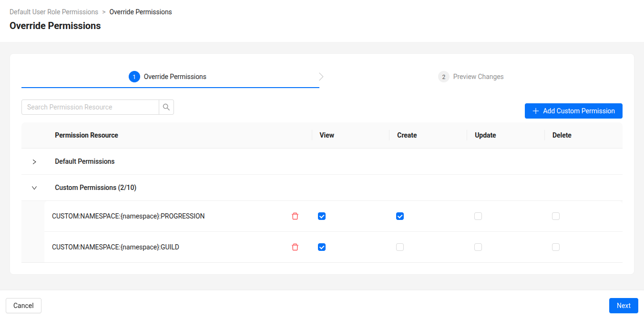Switch to the Preview Changes step
The width and height of the screenshot is (644, 318).
(x=478, y=76)
